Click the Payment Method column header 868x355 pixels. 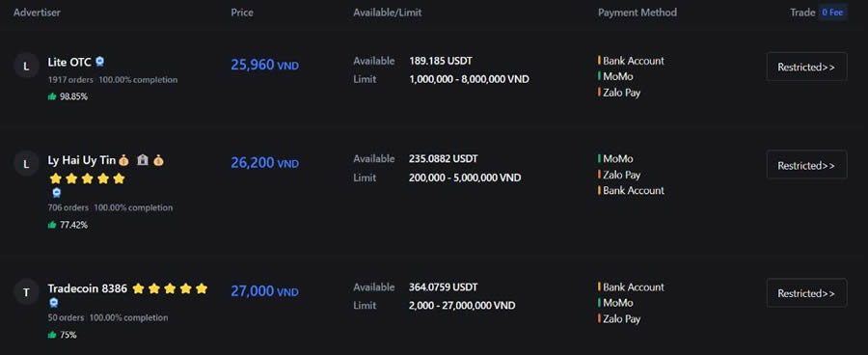(x=637, y=13)
